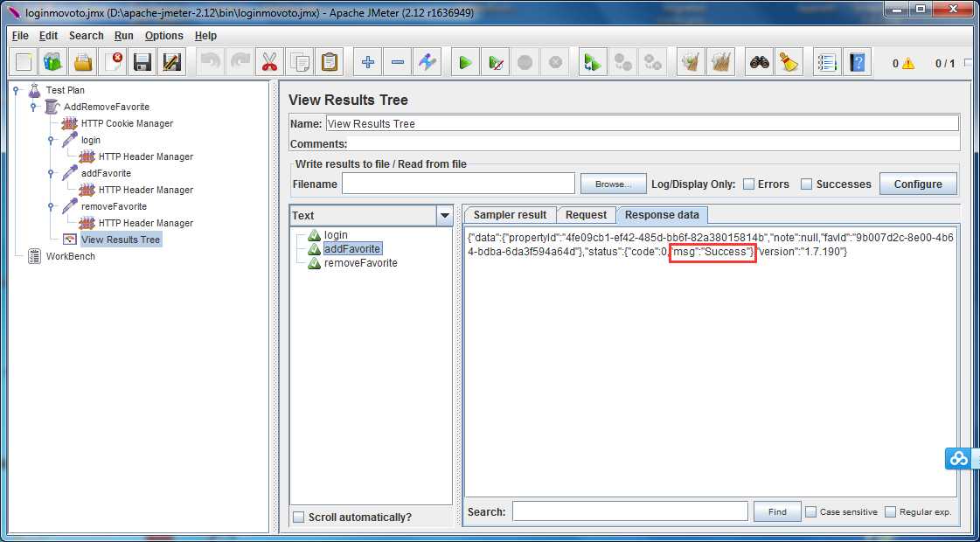Click the Toggle enable/disable icon

427,63
